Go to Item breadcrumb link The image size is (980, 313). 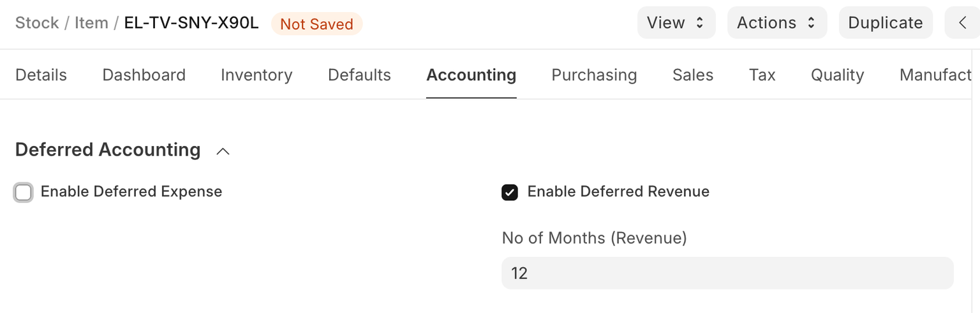[x=91, y=23]
